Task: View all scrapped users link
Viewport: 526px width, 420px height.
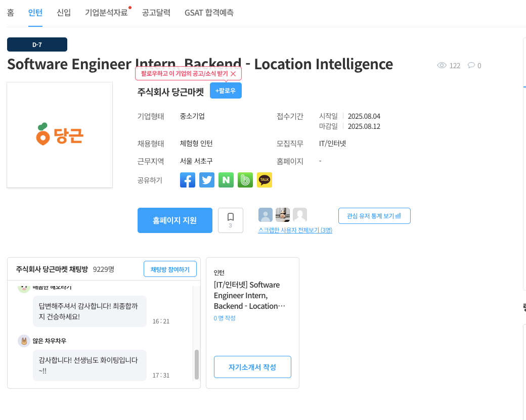Action: pyautogui.click(x=295, y=230)
